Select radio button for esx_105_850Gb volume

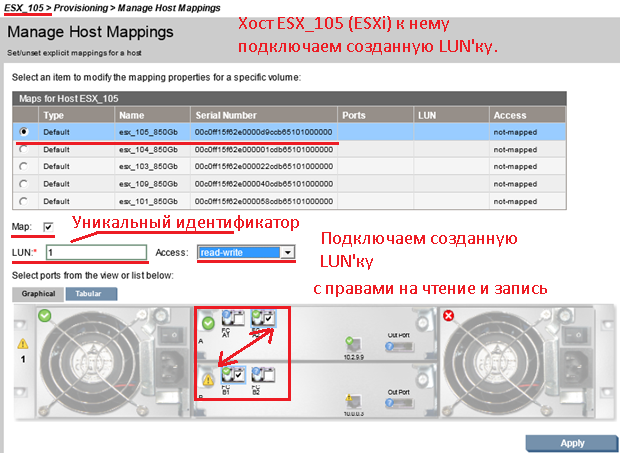click(x=23, y=132)
